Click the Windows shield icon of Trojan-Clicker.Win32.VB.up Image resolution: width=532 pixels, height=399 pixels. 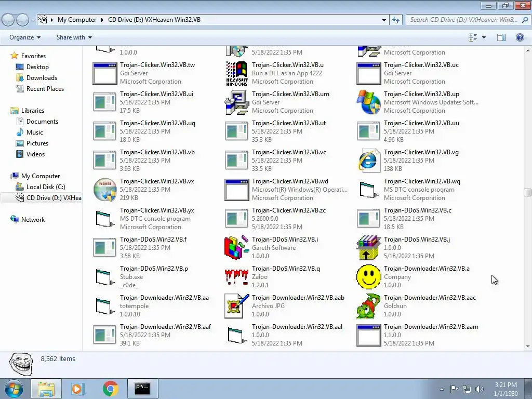[368, 102]
